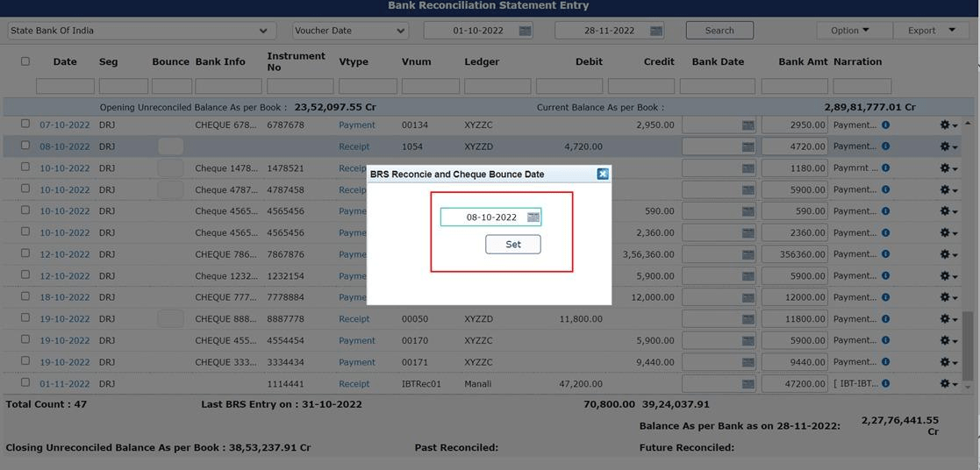Click narration info icon on 08-10-2022 row
The image size is (980, 470).
coord(885,146)
